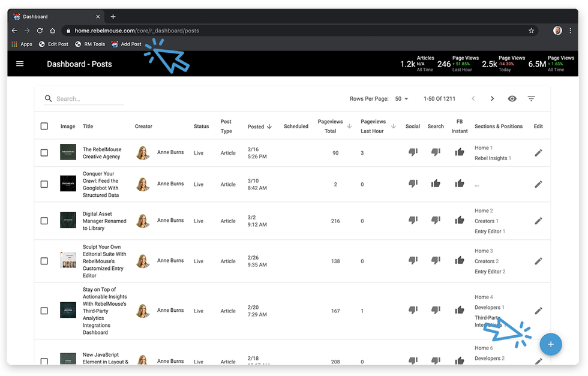Bookmark this page with star icon
The image size is (588, 376).
pos(531,31)
